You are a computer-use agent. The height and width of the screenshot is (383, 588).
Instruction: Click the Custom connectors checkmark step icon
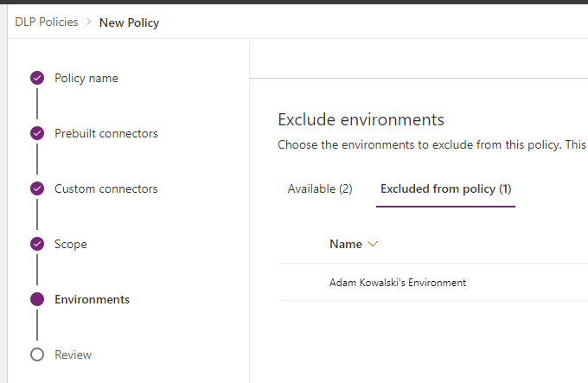tap(37, 188)
